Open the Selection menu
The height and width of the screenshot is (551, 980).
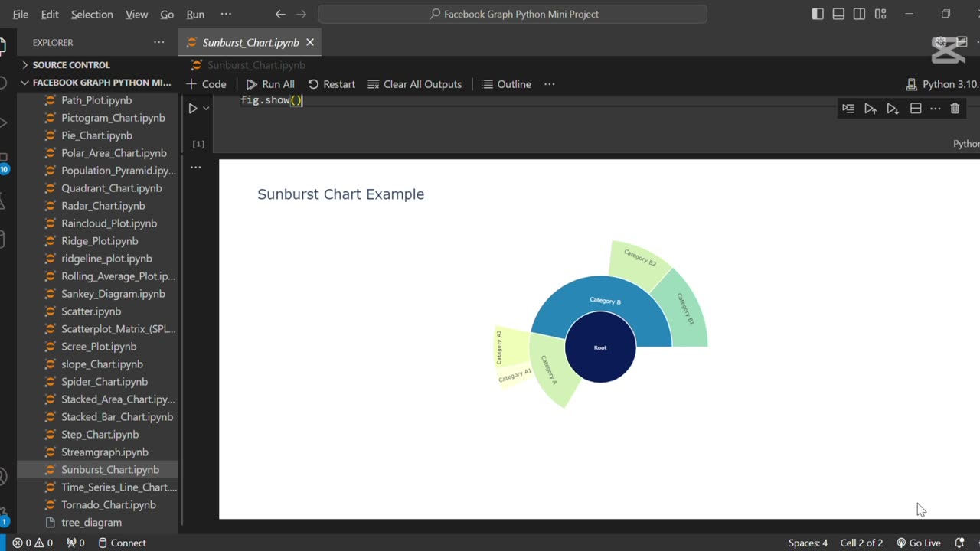coord(92,14)
